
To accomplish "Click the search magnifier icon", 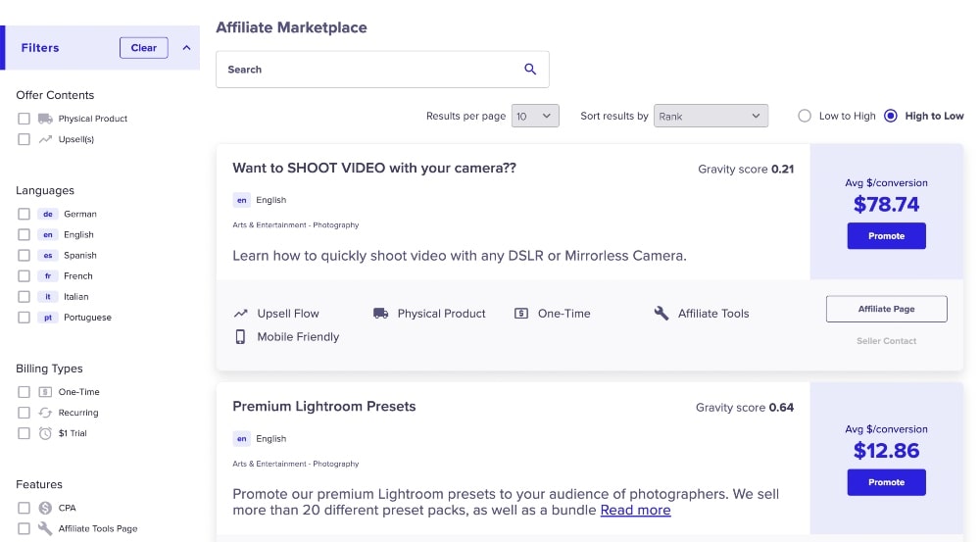I will [530, 70].
